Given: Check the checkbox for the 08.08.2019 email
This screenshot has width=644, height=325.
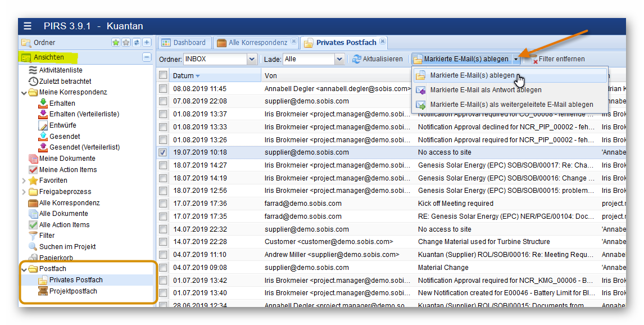Looking at the screenshot, I should pyautogui.click(x=163, y=88).
